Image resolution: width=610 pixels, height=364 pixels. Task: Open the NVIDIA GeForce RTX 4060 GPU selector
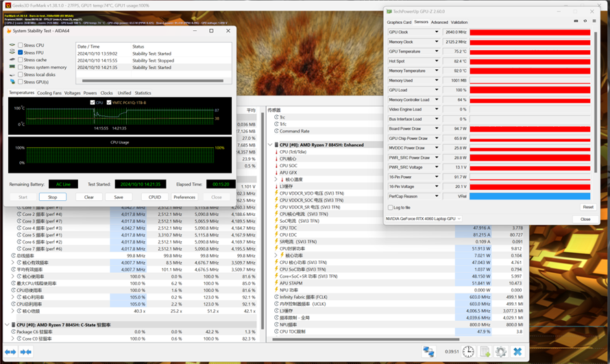[x=423, y=219]
